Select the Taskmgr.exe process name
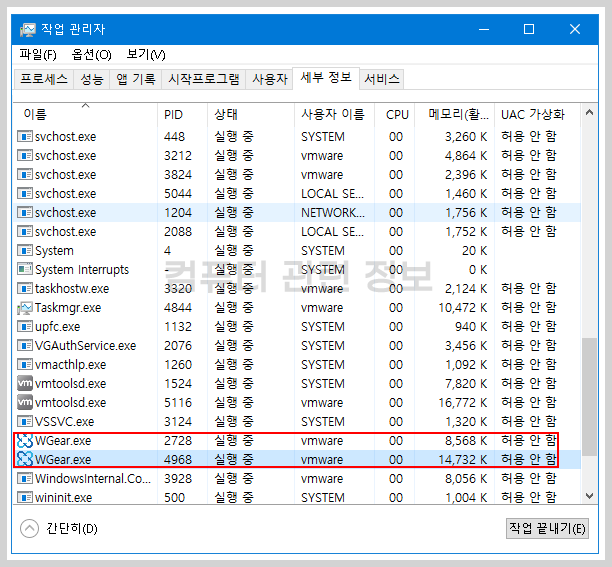The image size is (612, 567). pos(68,308)
